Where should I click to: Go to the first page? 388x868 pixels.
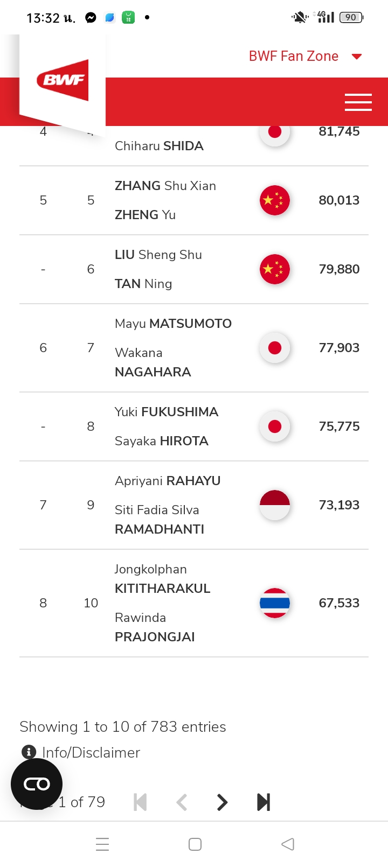point(140,802)
